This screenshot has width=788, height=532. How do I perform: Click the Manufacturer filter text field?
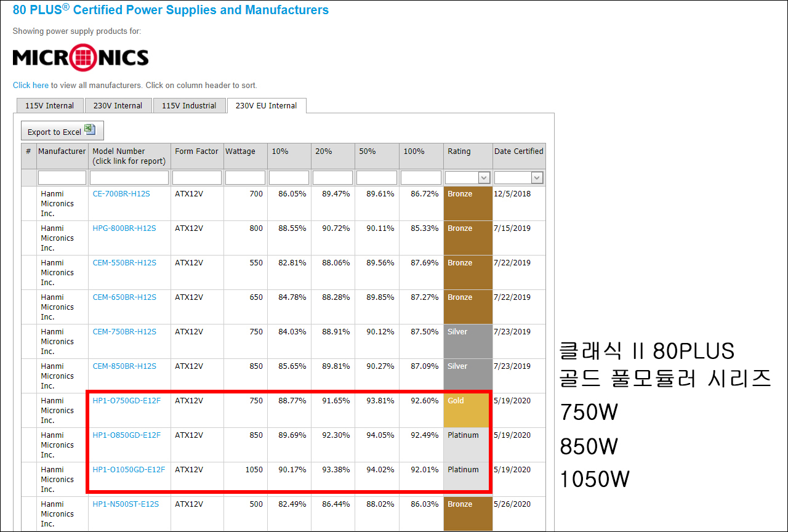point(62,178)
